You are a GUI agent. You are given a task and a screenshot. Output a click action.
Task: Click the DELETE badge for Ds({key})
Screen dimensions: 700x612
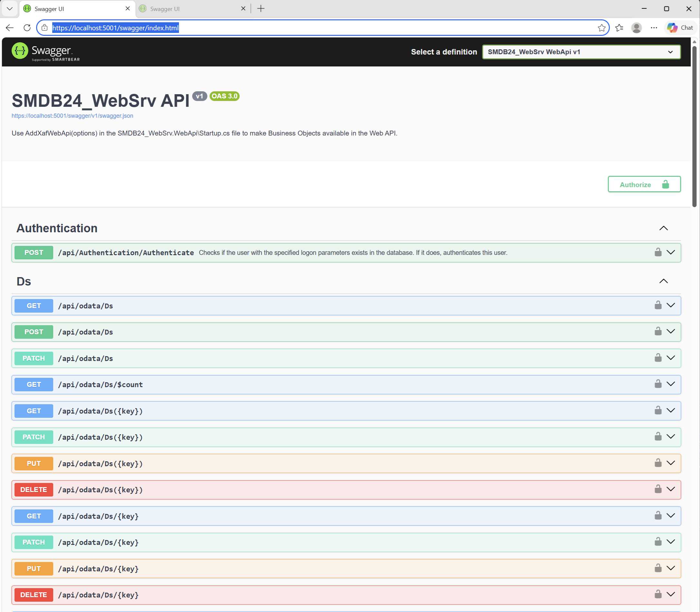point(34,490)
